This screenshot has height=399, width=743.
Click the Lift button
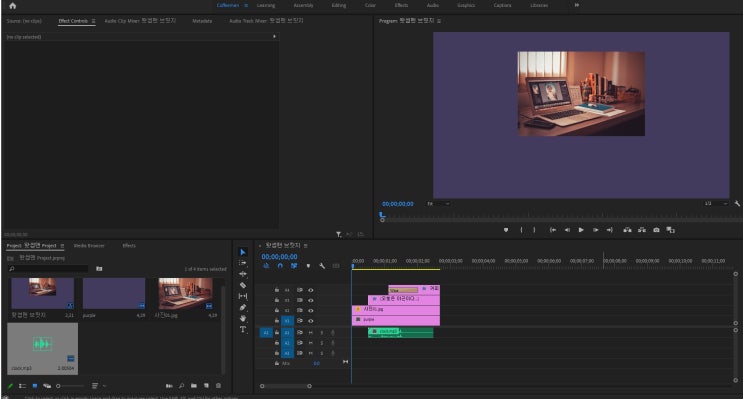(627, 230)
